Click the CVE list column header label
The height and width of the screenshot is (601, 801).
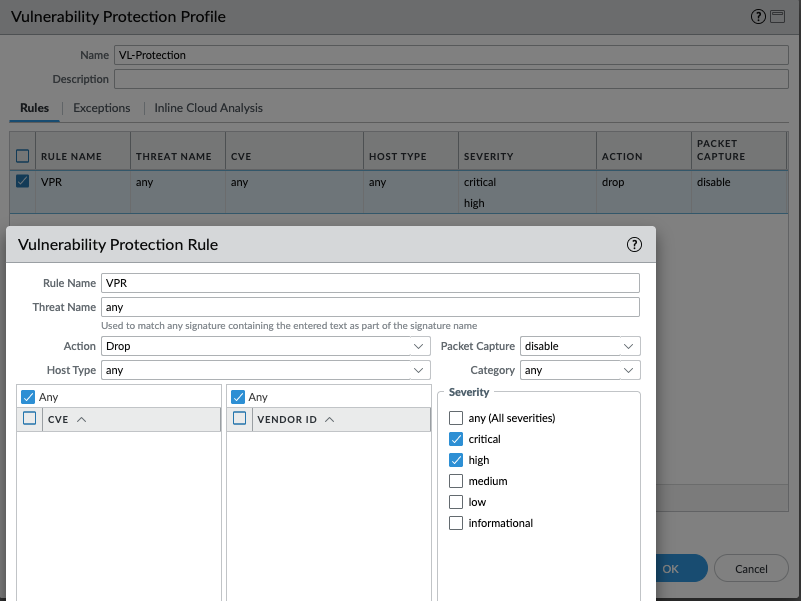58,420
